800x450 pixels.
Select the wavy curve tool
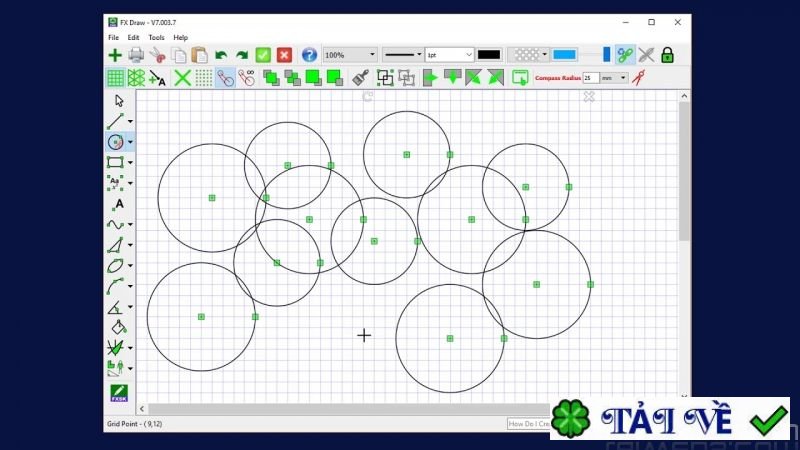coord(115,224)
